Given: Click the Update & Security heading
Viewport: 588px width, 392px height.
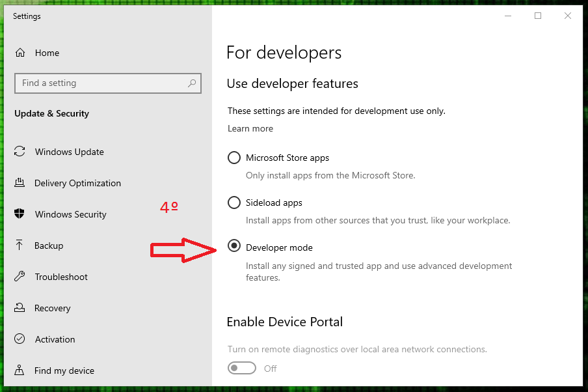Looking at the screenshot, I should [51, 113].
